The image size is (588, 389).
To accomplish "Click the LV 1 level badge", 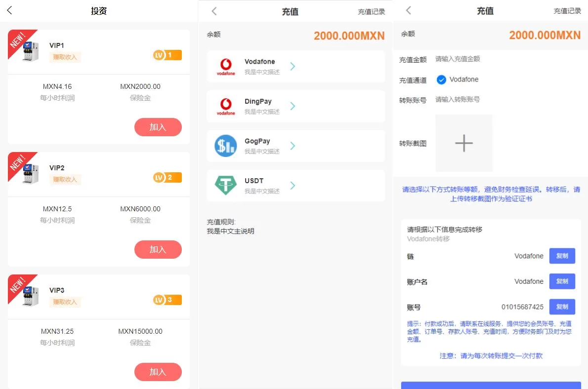I will (x=167, y=55).
